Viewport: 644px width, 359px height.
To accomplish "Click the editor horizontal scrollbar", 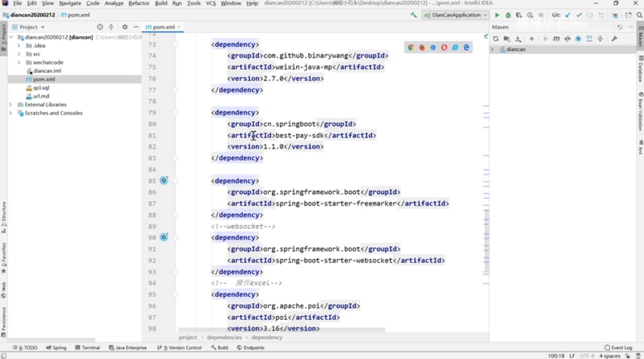I will coord(281,330).
